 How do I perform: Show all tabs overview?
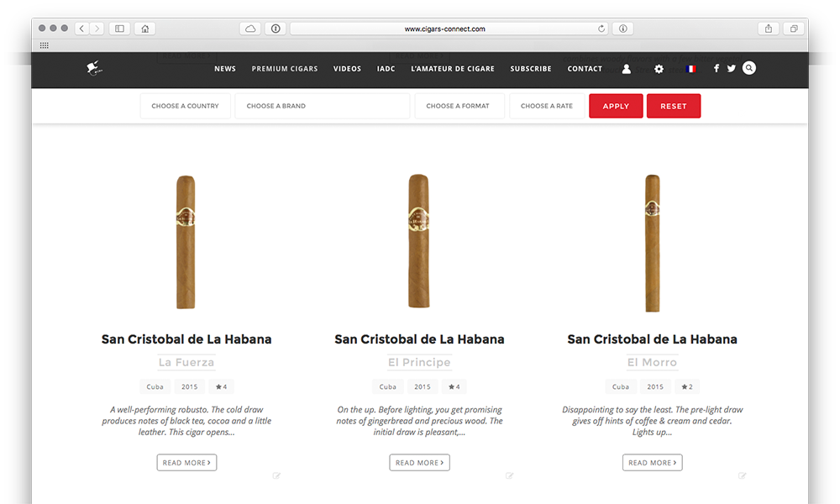coord(794,29)
